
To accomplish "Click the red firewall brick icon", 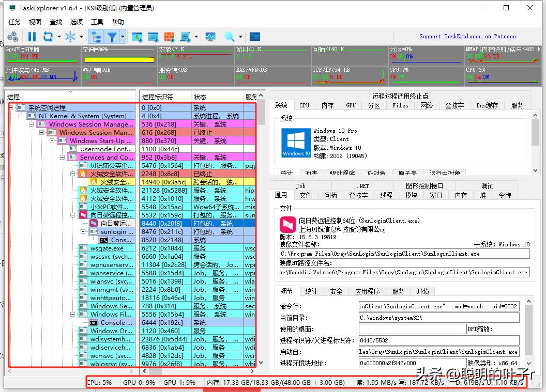I will click(x=169, y=37).
